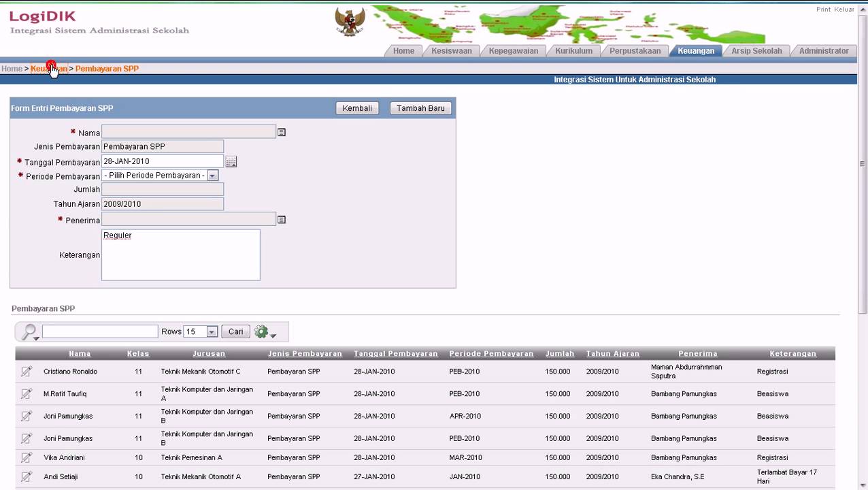Edit the Cristiano Ronaldo payment row
This screenshot has width=868, height=490.
pos(27,372)
